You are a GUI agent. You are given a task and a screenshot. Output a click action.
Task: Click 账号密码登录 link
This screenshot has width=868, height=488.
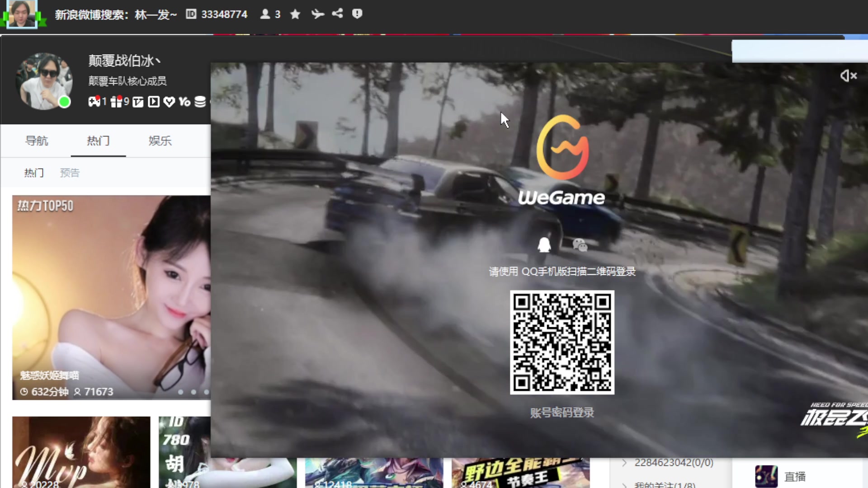click(x=562, y=412)
